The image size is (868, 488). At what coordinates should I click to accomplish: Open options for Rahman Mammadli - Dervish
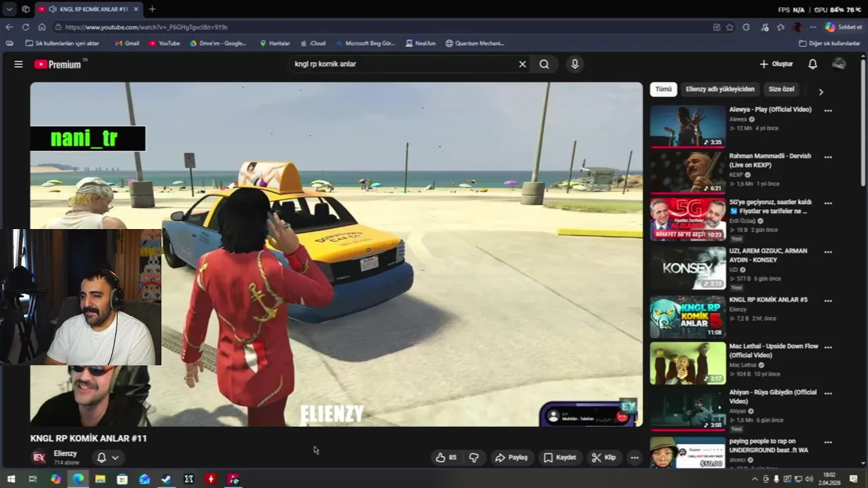tap(828, 157)
